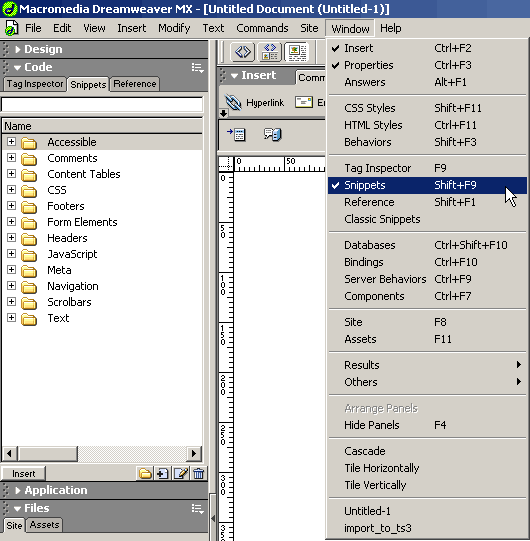Switch to the Reference tab

click(135, 84)
